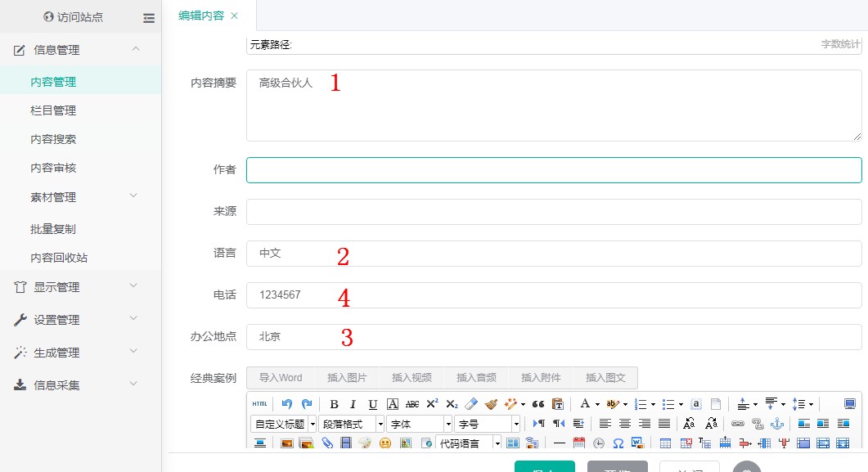The width and height of the screenshot is (868, 472).
Task: Apply italic formatting in the editor
Action: 353,404
